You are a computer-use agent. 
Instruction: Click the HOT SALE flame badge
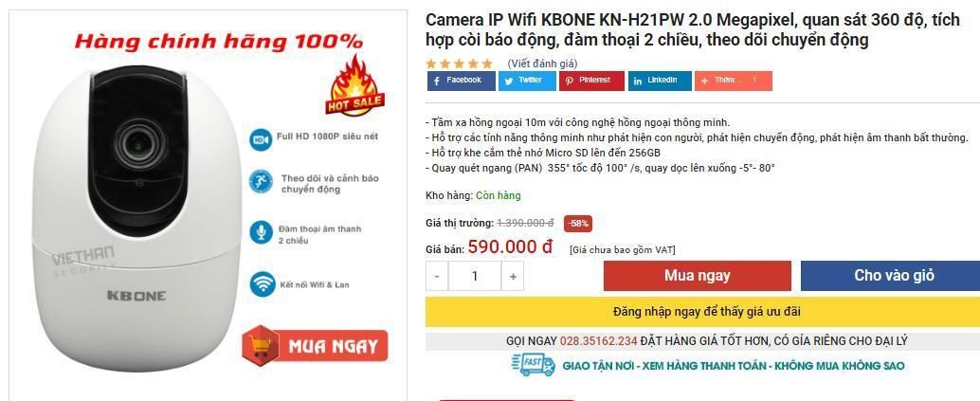point(355,86)
